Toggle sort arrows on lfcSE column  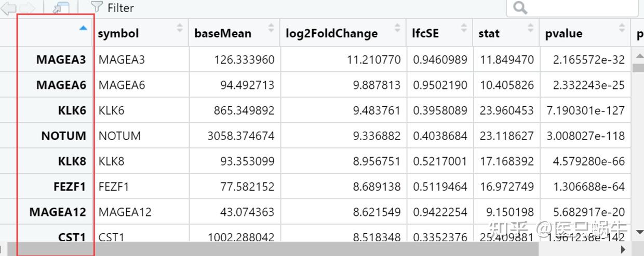(464, 28)
